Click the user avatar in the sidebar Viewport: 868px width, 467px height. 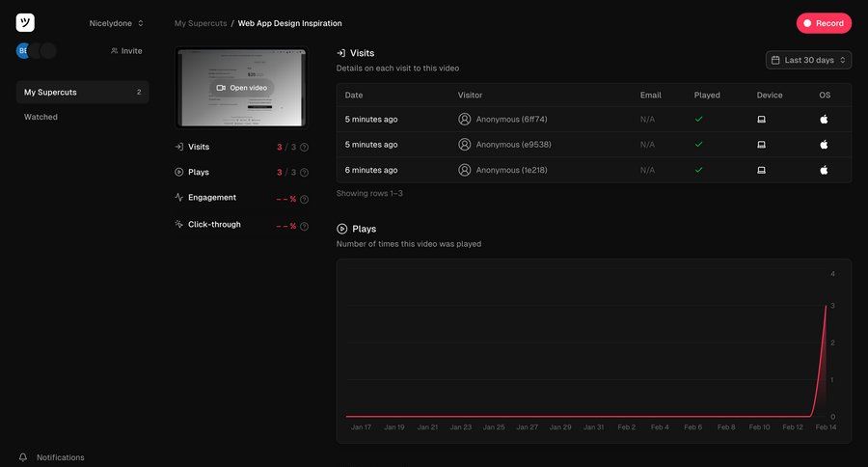click(x=23, y=50)
